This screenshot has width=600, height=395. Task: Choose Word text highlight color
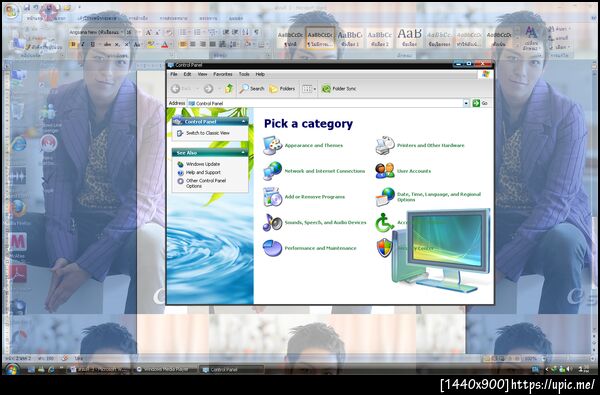150,45
